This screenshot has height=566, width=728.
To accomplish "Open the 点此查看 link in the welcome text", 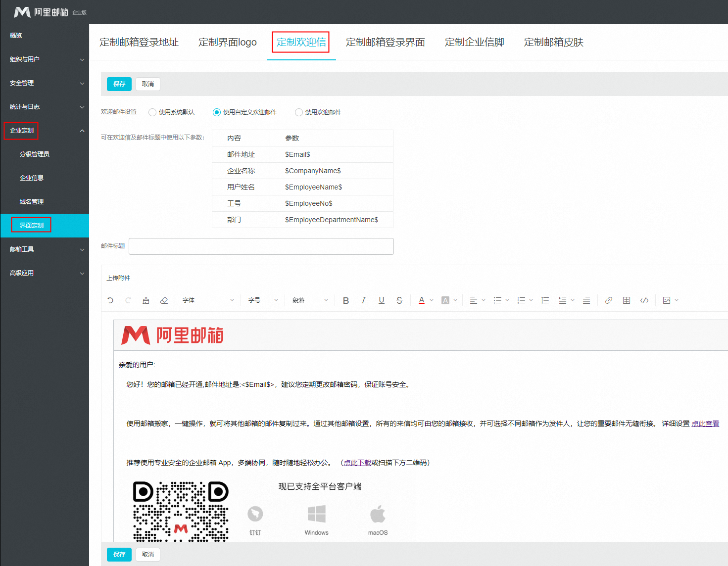I will (705, 423).
